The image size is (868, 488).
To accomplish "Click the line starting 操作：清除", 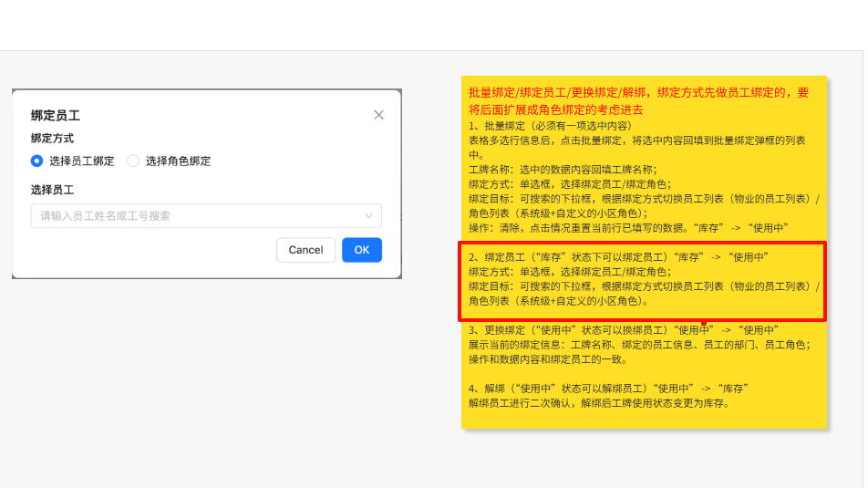I will point(628,228).
